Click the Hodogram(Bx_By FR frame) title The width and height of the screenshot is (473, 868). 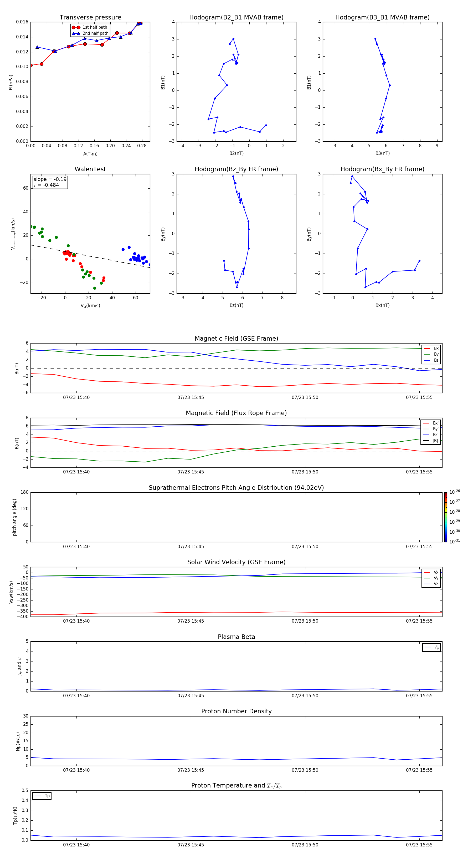[x=382, y=169]
